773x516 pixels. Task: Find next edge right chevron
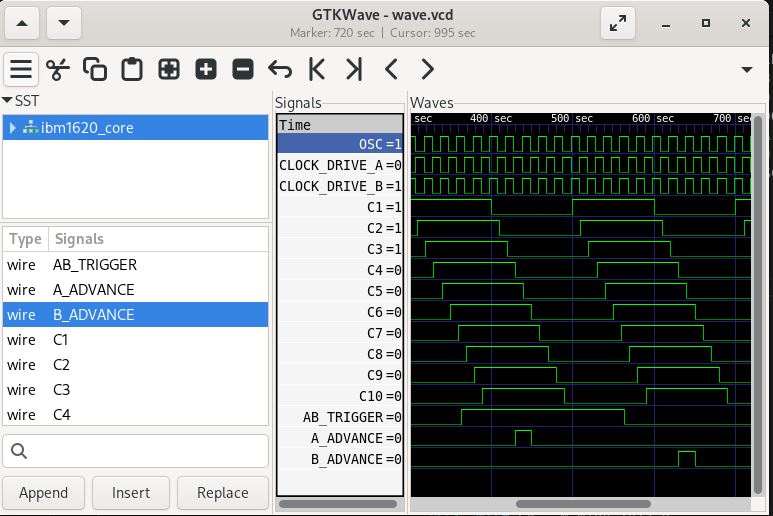pos(428,69)
